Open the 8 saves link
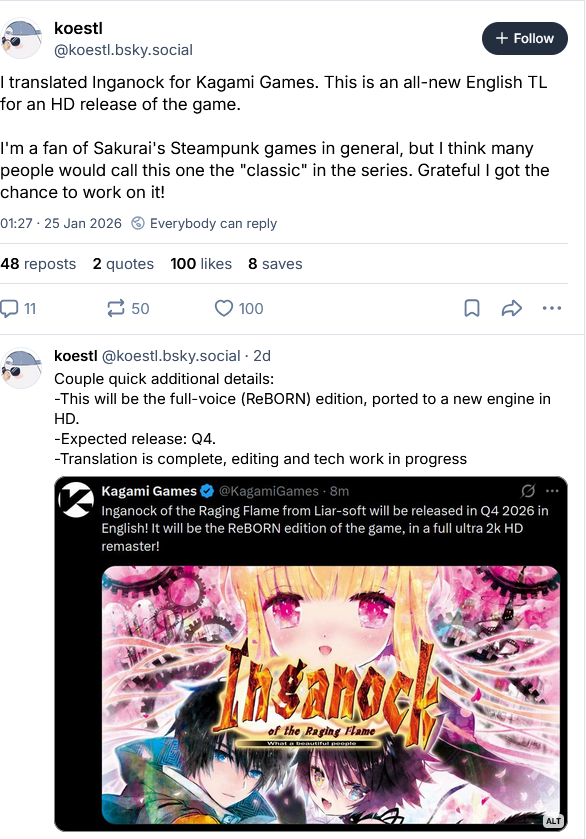586x839 pixels. [x=275, y=264]
